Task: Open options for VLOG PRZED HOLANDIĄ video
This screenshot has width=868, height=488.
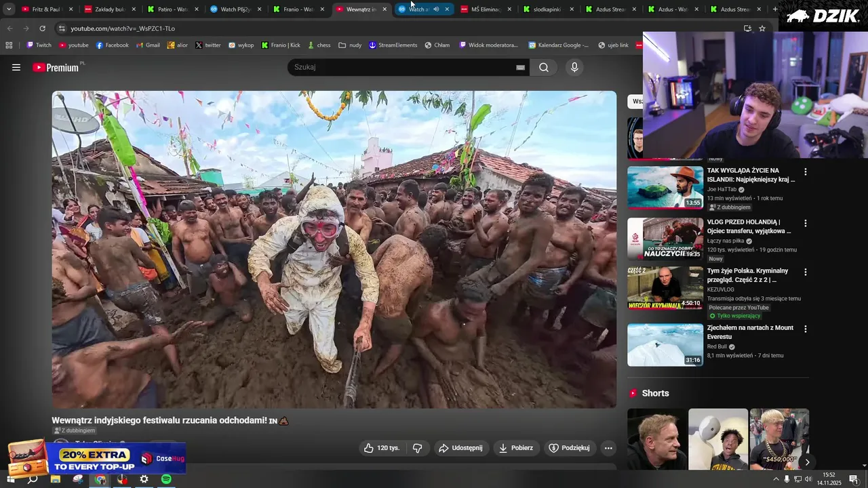Action: pyautogui.click(x=806, y=223)
